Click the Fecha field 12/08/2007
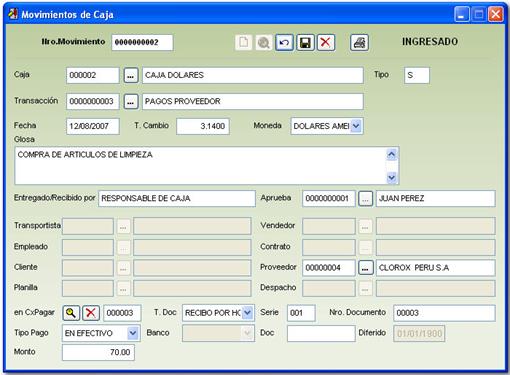510x375 pixels. click(93, 126)
